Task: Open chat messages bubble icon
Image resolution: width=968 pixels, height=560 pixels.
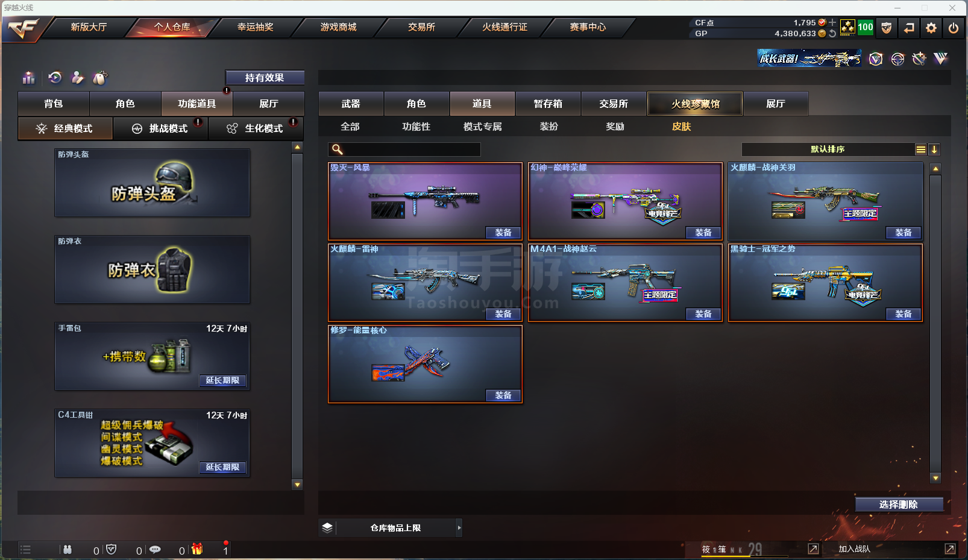Action: [x=155, y=549]
